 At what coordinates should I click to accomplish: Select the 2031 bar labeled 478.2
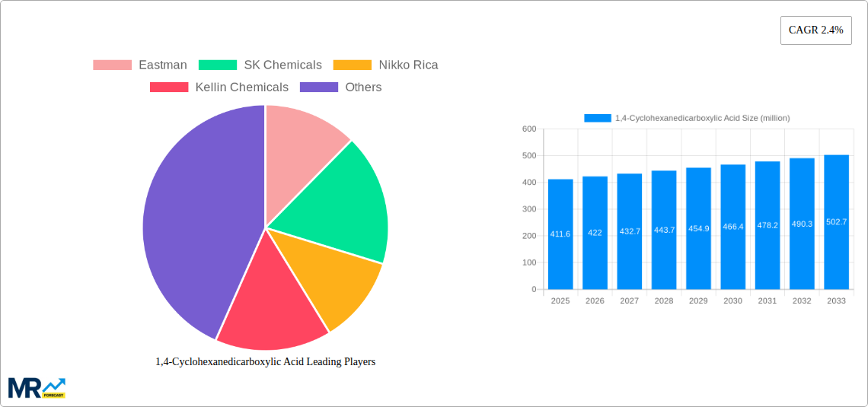click(x=767, y=225)
